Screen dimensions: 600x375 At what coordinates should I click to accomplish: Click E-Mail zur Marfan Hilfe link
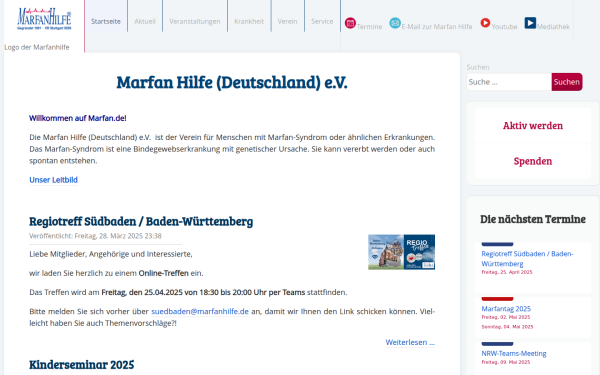coord(437,27)
